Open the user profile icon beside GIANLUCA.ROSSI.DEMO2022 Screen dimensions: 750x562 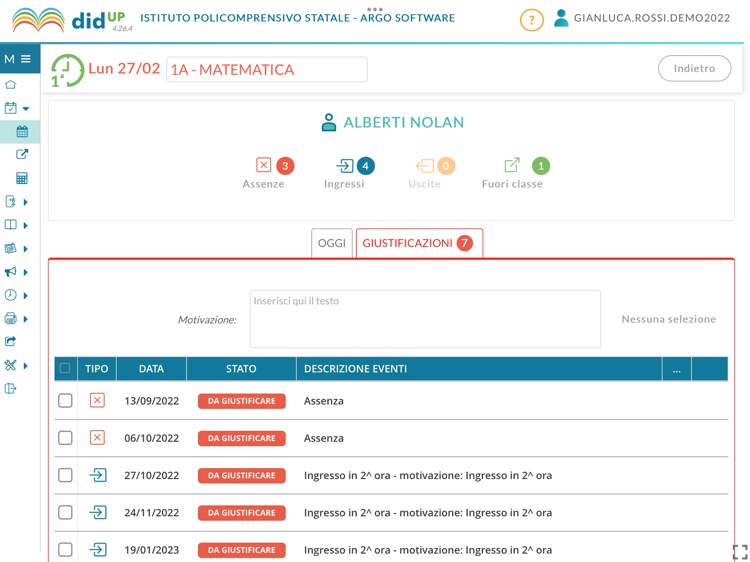click(561, 18)
